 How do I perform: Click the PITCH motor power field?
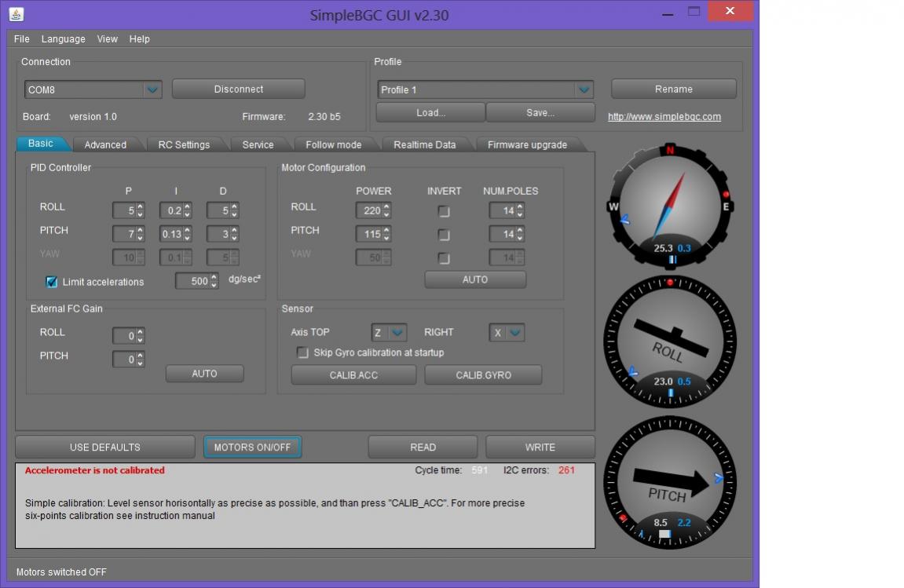[369, 234]
